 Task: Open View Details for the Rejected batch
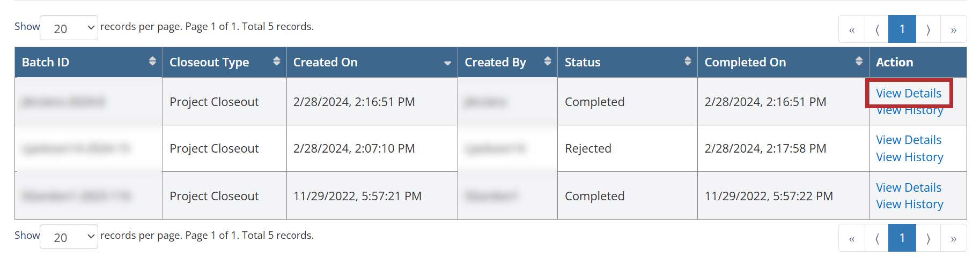click(x=908, y=140)
